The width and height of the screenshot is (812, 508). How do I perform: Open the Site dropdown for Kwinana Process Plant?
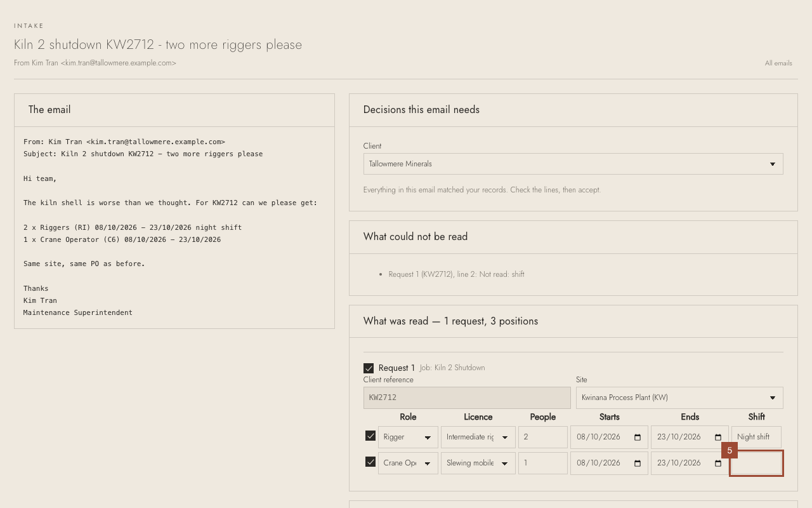[679, 398]
